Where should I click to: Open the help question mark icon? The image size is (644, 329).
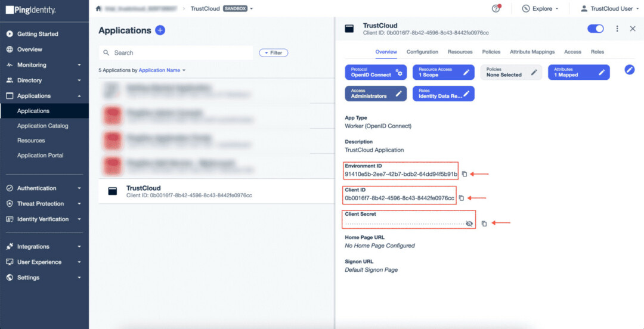tap(496, 8)
